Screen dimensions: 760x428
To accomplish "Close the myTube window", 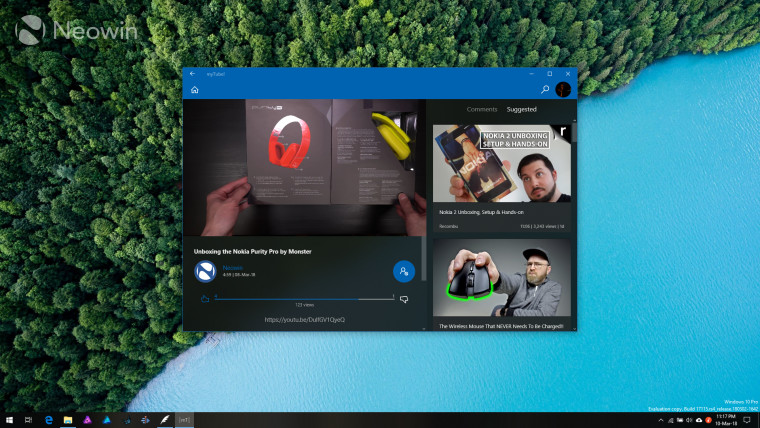I will (568, 74).
